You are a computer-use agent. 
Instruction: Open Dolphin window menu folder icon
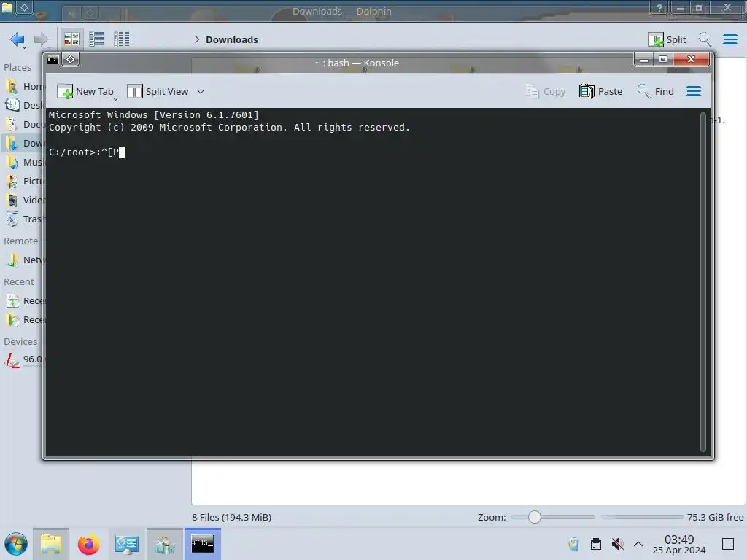[x=7, y=7]
